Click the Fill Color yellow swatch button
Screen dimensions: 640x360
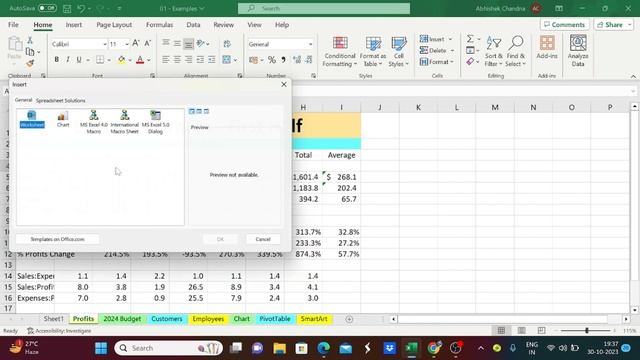[x=122, y=60]
